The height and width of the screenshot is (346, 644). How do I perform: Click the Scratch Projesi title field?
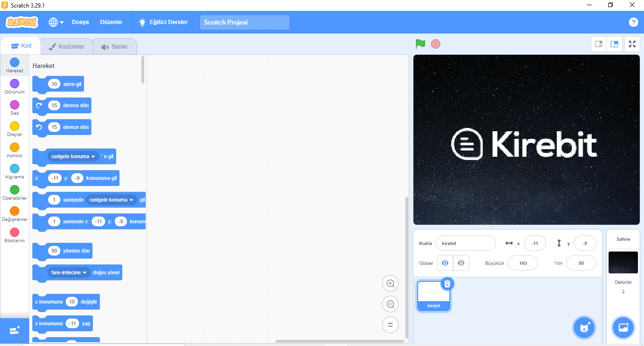[245, 22]
